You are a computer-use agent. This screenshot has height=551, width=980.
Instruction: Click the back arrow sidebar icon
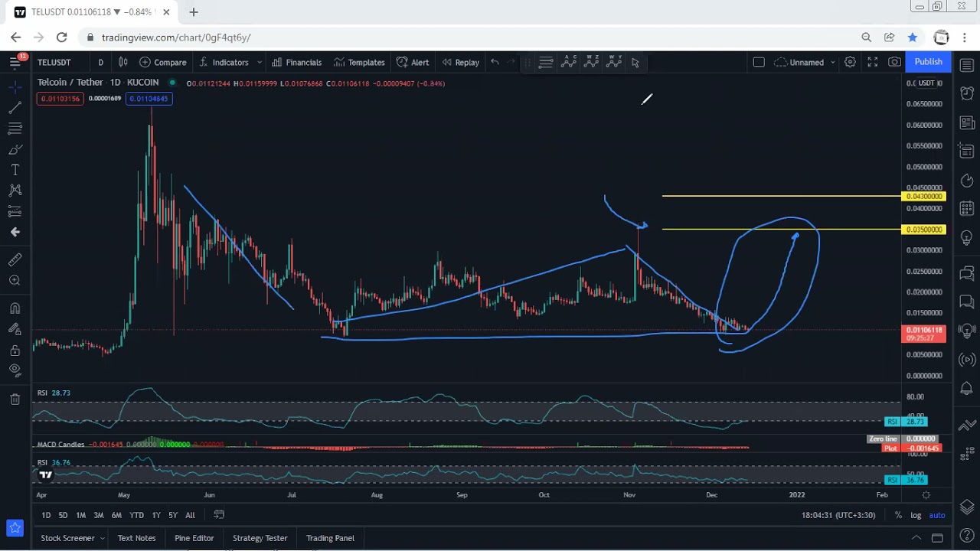15,232
